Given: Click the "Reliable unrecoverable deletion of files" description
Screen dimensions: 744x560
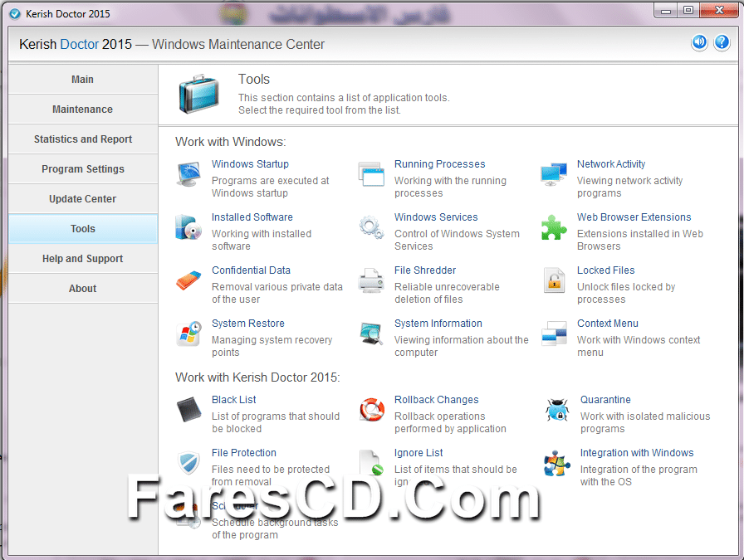Looking at the screenshot, I should [447, 293].
